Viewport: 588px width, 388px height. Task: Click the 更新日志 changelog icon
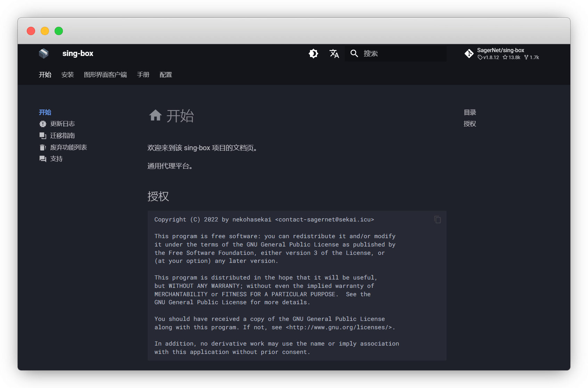click(43, 124)
